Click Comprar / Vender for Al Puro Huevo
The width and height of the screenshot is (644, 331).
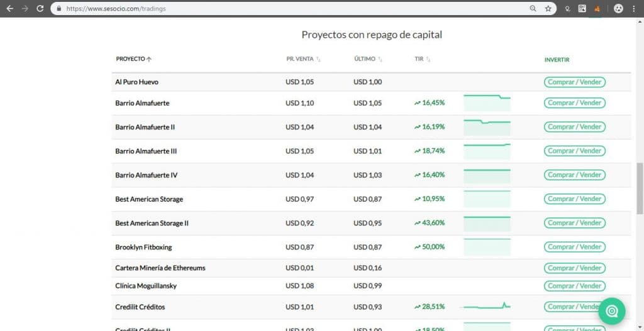(x=575, y=82)
